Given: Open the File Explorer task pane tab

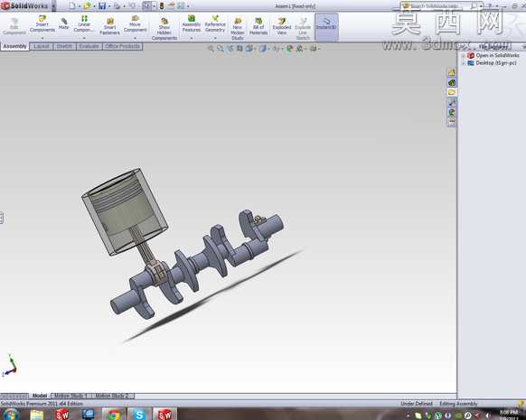Looking at the screenshot, I should click(452, 92).
